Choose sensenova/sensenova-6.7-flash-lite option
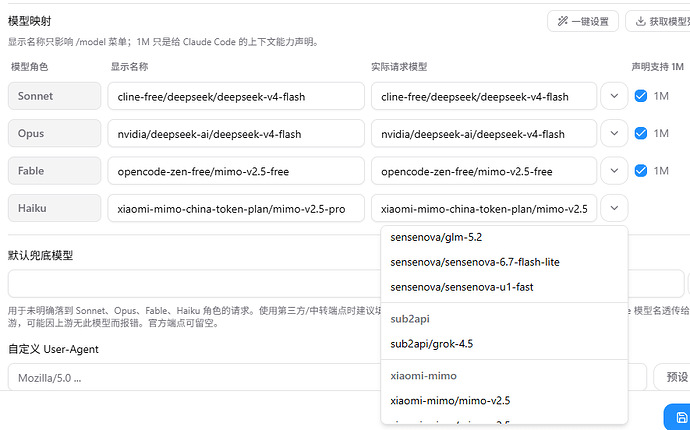The height and width of the screenshot is (430, 690). point(504,262)
